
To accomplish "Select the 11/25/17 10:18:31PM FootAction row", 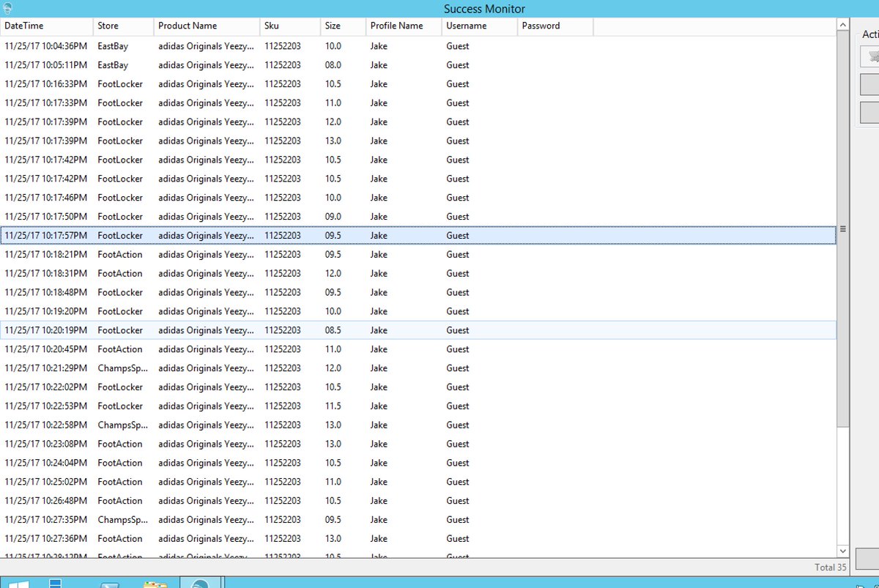I will [x=418, y=274].
